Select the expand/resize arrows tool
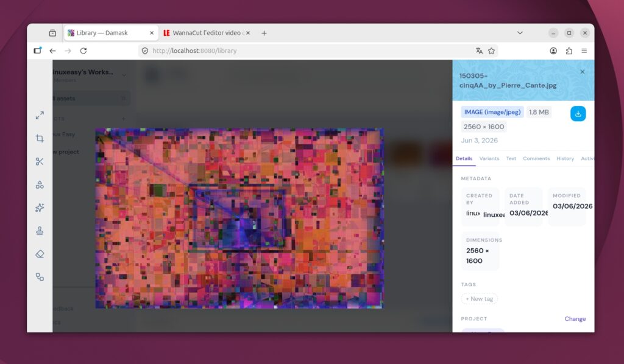This screenshot has width=624, height=364. 40,116
